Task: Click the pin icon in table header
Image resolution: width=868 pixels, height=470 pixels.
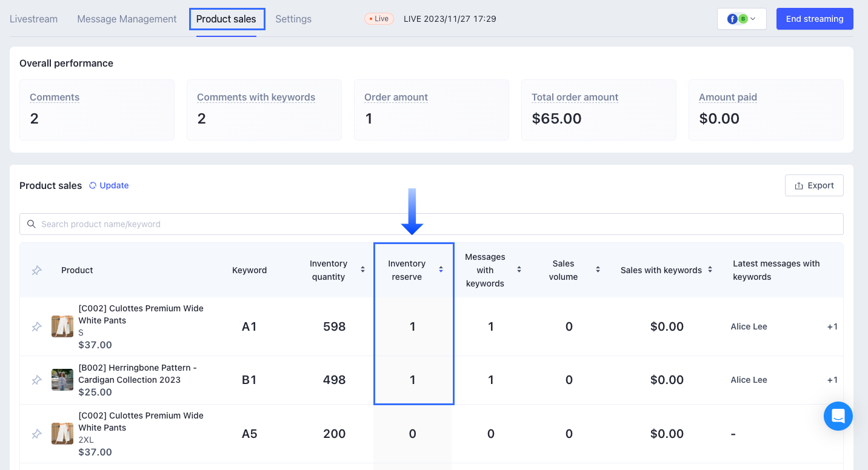Action: pyautogui.click(x=37, y=270)
